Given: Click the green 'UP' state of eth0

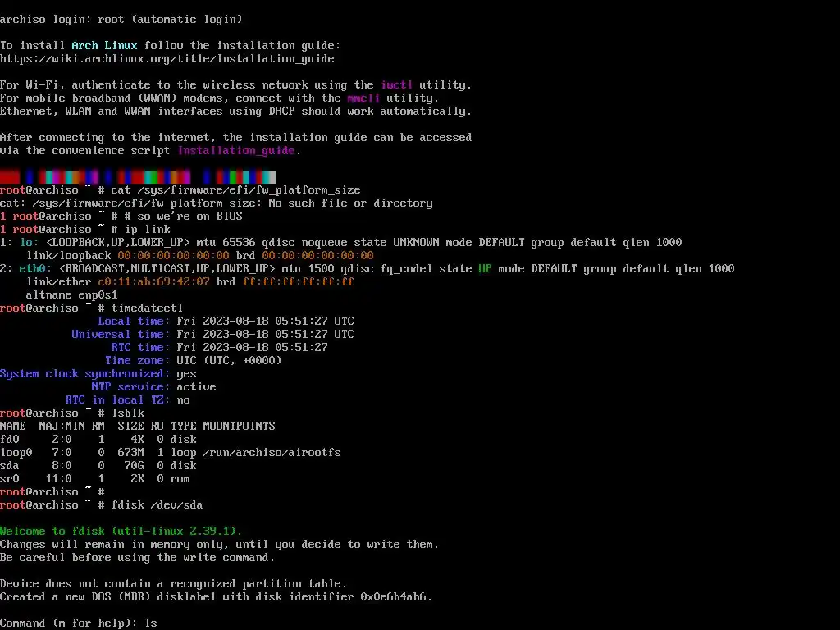Looking at the screenshot, I should pos(485,269).
